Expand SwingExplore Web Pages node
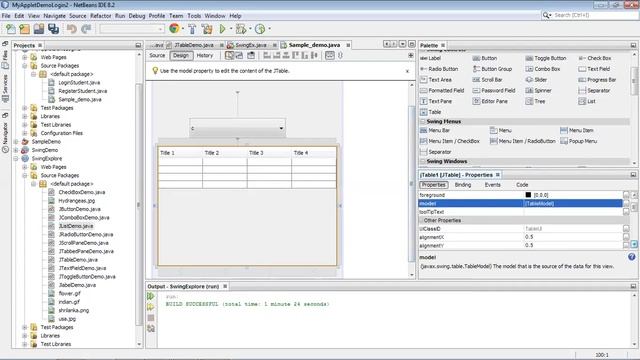This screenshot has width=640, height=360. point(25,167)
